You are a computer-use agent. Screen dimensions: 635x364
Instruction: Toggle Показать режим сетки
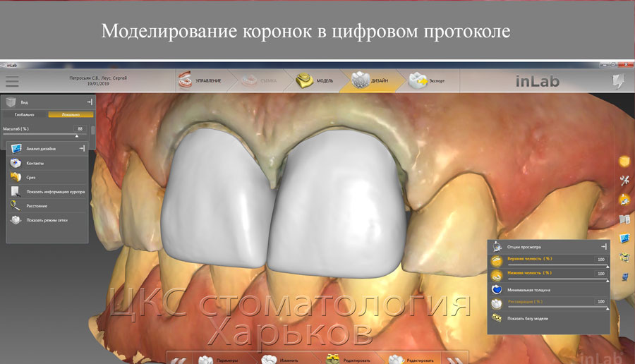47,220
